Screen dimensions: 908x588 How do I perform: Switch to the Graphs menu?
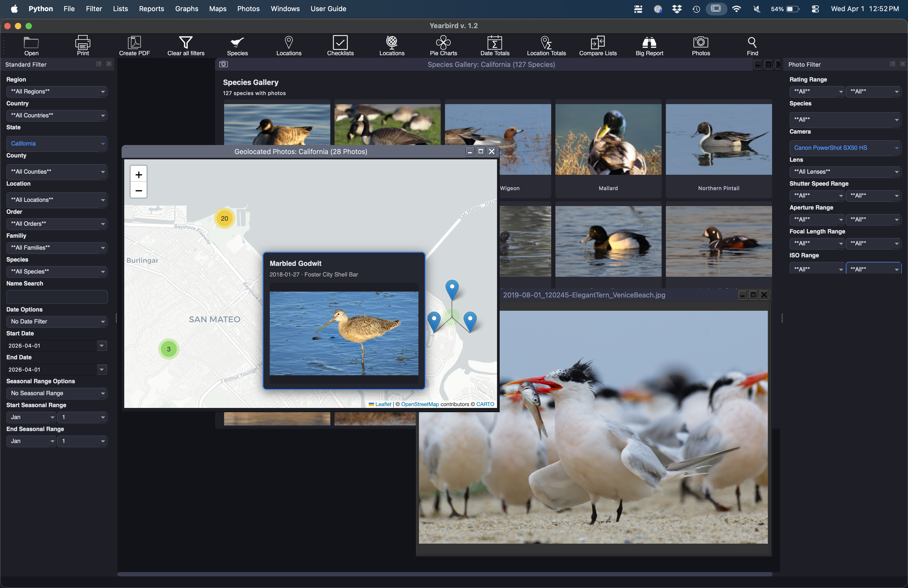pyautogui.click(x=187, y=8)
